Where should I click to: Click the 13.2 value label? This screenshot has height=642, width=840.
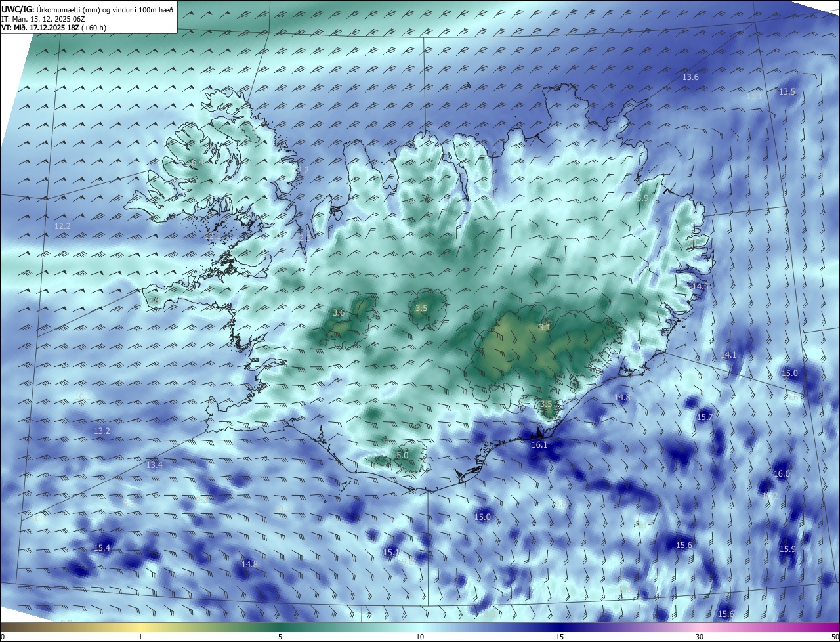pos(102,431)
